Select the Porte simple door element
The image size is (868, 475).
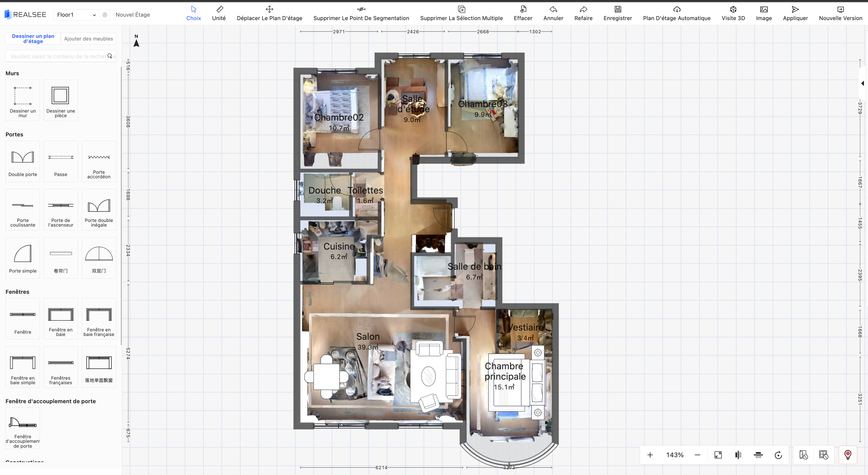(23, 258)
